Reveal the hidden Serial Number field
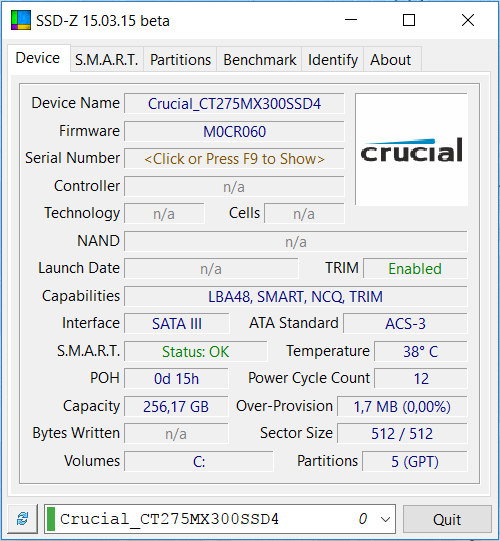Screen dimensions: 500x541 coord(234,159)
